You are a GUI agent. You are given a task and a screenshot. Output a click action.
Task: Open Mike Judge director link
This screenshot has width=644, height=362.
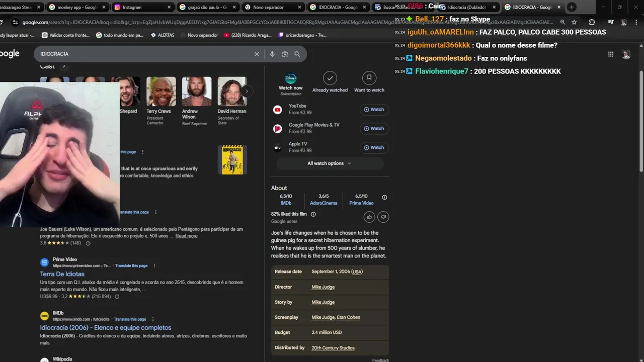(323, 287)
